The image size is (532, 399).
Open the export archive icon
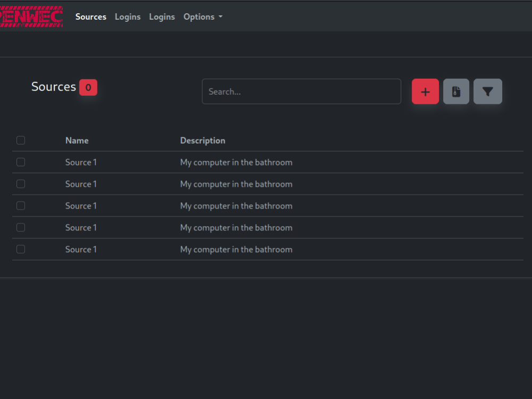pyautogui.click(x=456, y=91)
